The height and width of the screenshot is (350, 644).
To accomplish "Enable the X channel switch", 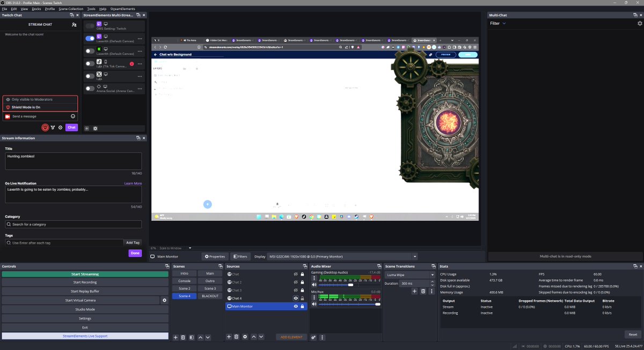I will (x=90, y=76).
